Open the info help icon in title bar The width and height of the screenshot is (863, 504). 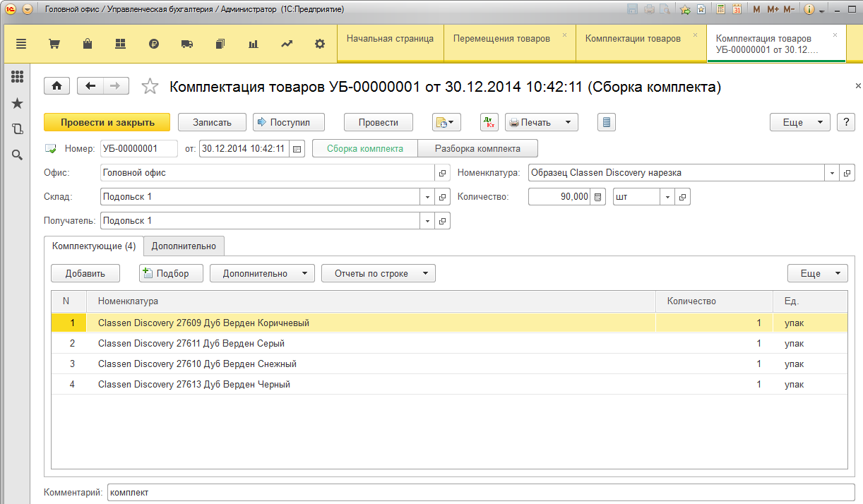pos(809,9)
